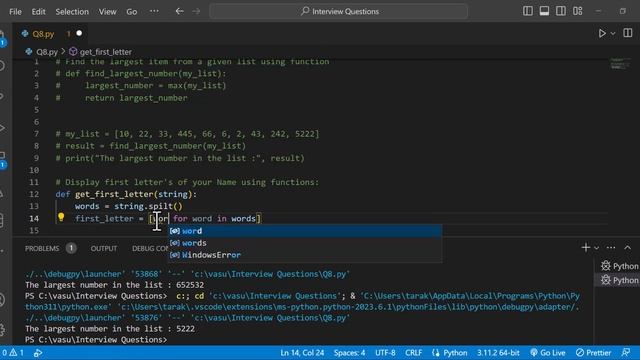This screenshot has height=360, width=640.
Task: Click Q8.py in the breadcrumb
Action: (x=47, y=52)
